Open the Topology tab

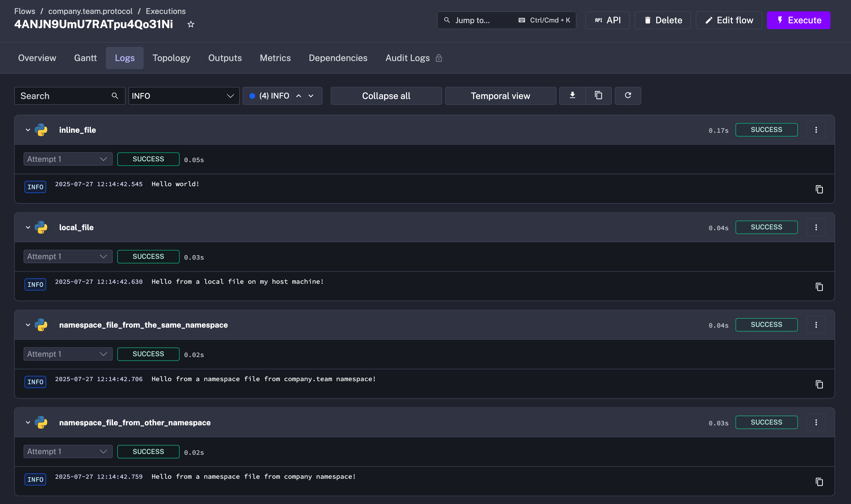click(x=171, y=58)
